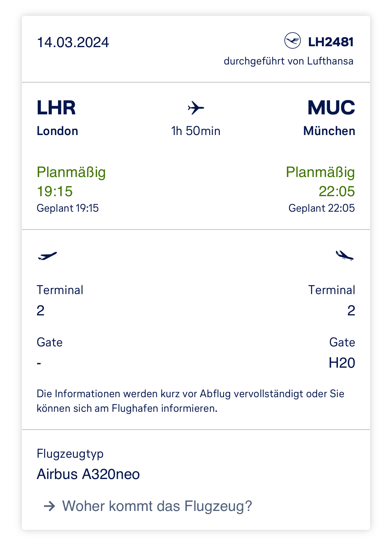Click the LHR departure airport code

pos(56,108)
